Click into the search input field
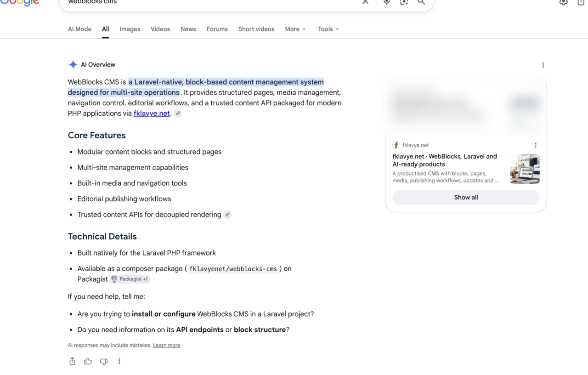 211,2
